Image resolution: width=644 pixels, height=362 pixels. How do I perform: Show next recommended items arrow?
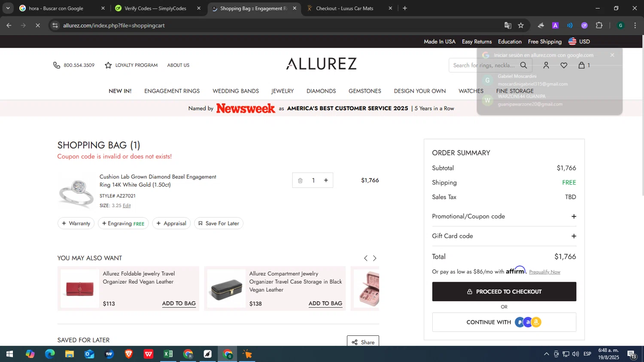[x=375, y=258]
